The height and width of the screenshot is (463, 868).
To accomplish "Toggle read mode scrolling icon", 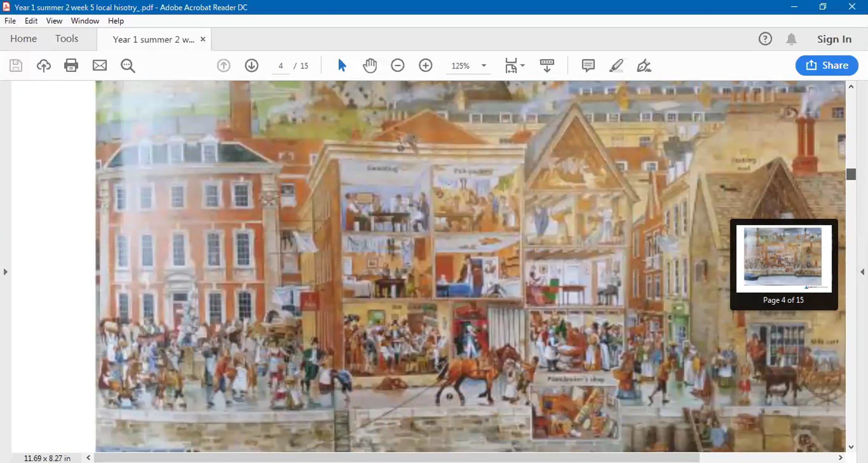I will (x=546, y=66).
